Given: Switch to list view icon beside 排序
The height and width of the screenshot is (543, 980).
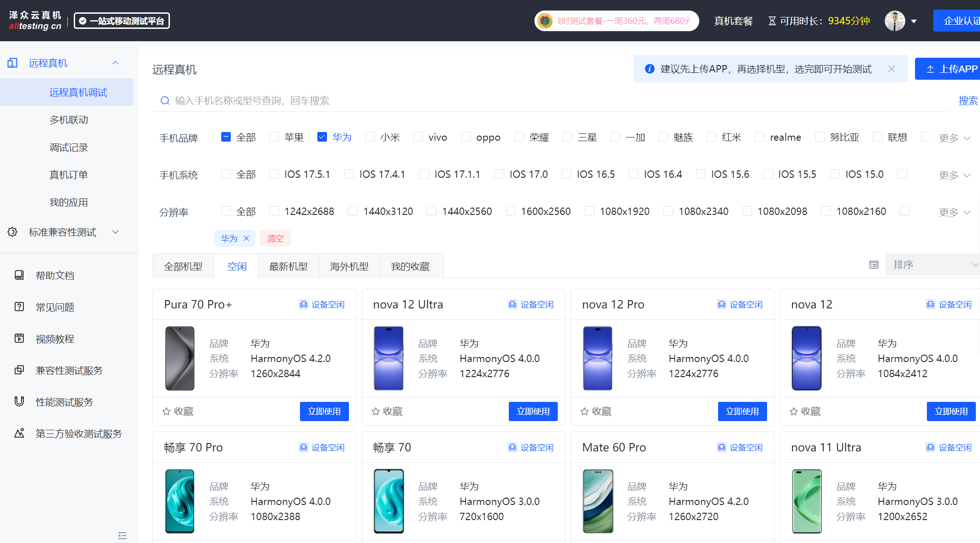Looking at the screenshot, I should point(874,264).
